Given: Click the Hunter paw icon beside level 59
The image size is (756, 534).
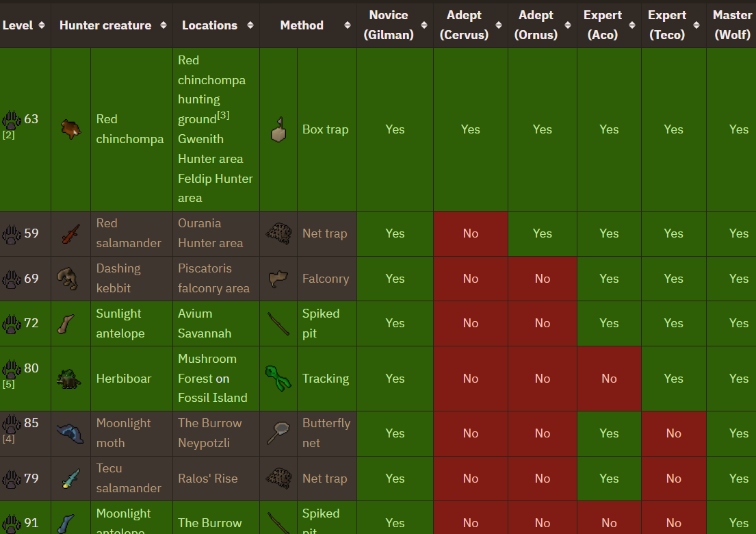Looking at the screenshot, I should point(12,234).
